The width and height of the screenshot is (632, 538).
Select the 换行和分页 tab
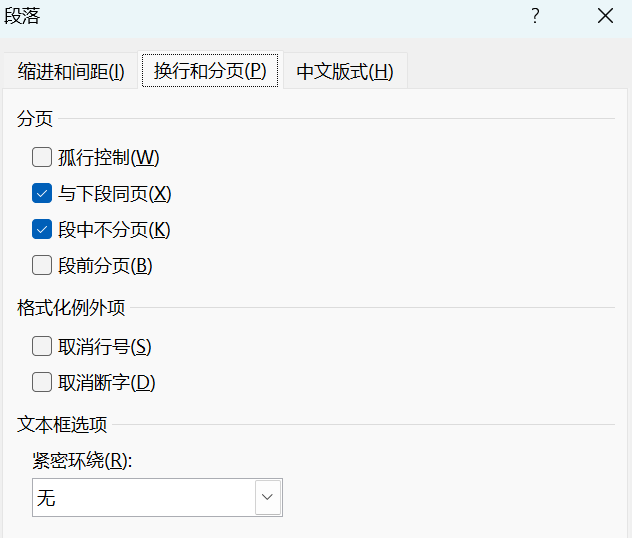point(210,72)
